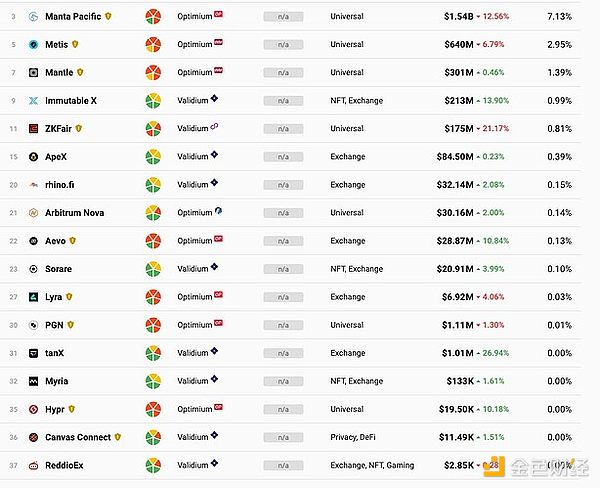Open the tanX project link
The image size is (600, 488).
pyautogui.click(x=56, y=353)
